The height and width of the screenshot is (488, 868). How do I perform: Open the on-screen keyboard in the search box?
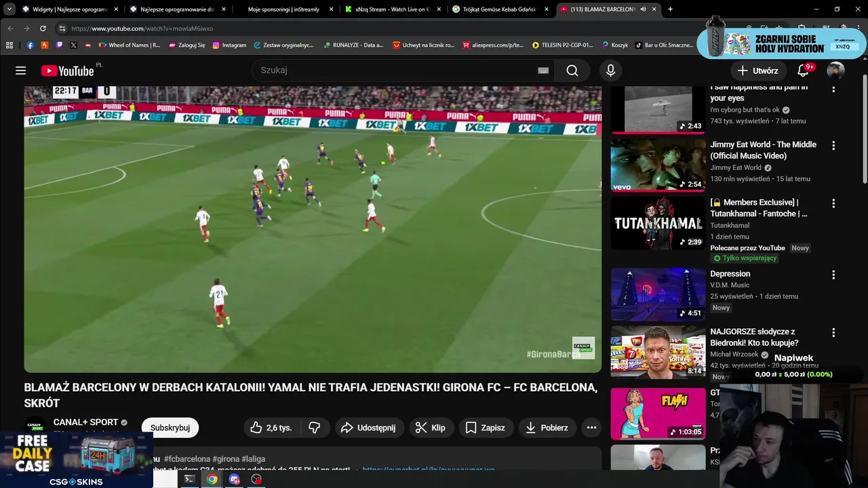543,70
